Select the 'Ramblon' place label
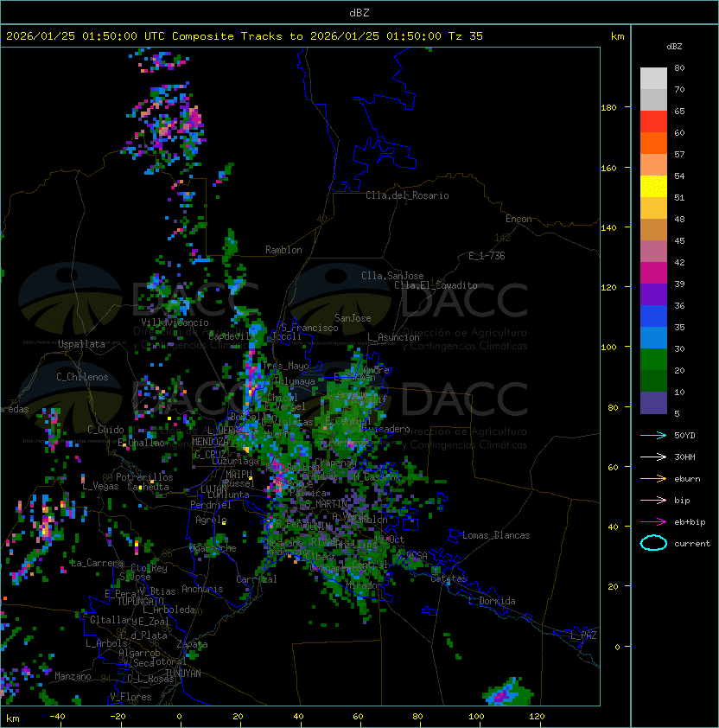719x728 pixels. (x=283, y=250)
